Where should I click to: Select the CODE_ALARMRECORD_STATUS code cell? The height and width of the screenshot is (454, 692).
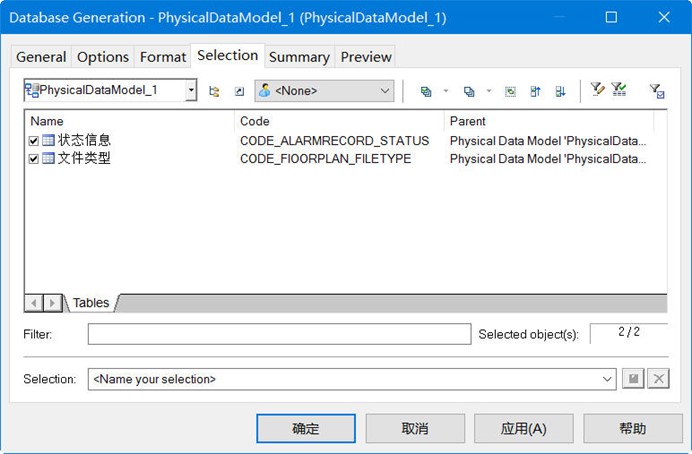coord(335,141)
